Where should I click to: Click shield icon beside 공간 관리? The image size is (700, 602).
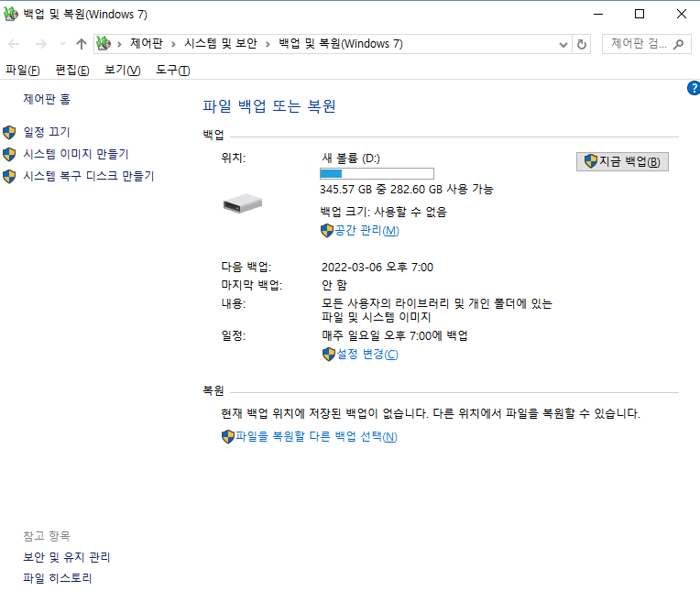(327, 231)
